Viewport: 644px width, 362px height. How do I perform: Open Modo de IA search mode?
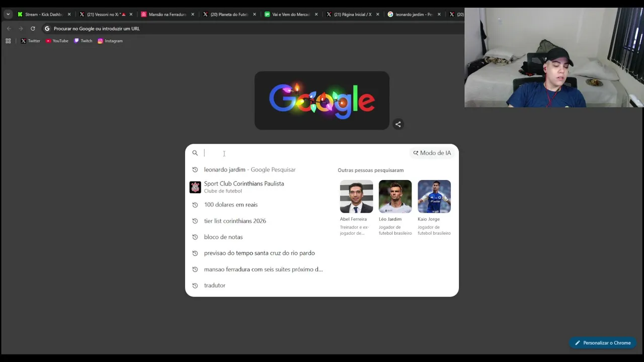432,153
